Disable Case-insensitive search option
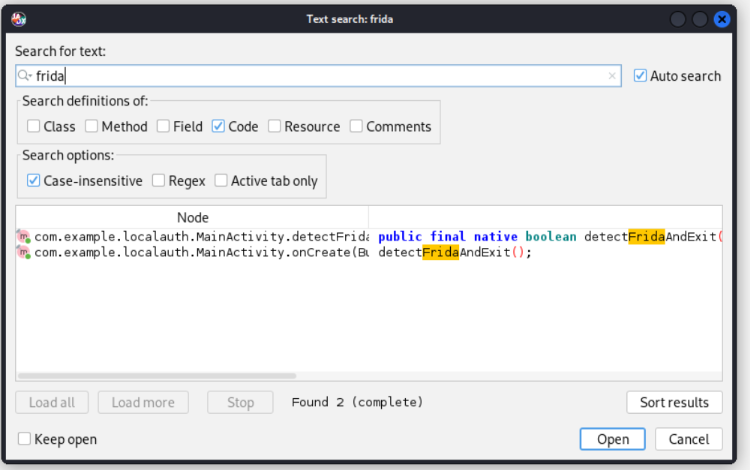 tap(34, 181)
